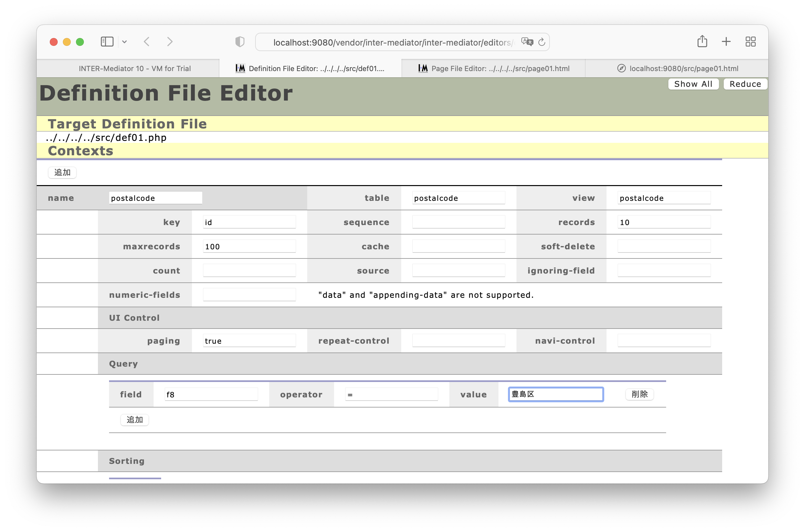Switch to INTER-Mediator 10 - VM for Trial tab

(128, 68)
